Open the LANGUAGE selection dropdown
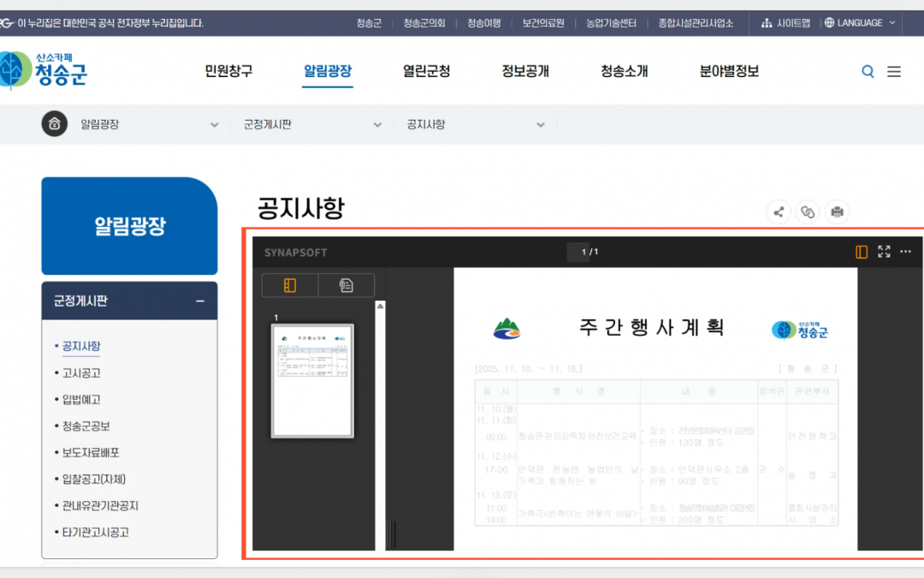 (859, 23)
